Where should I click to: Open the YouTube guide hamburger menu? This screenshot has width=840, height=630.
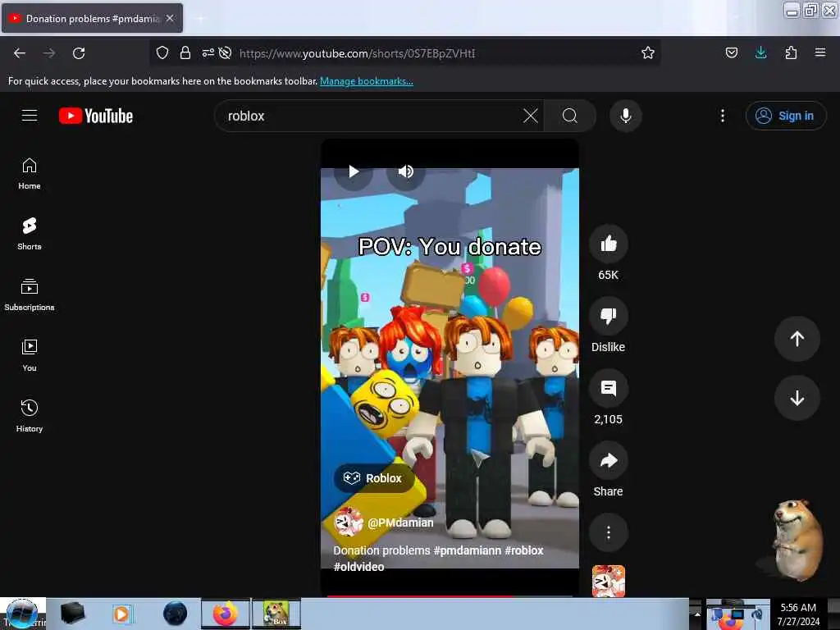click(30, 116)
